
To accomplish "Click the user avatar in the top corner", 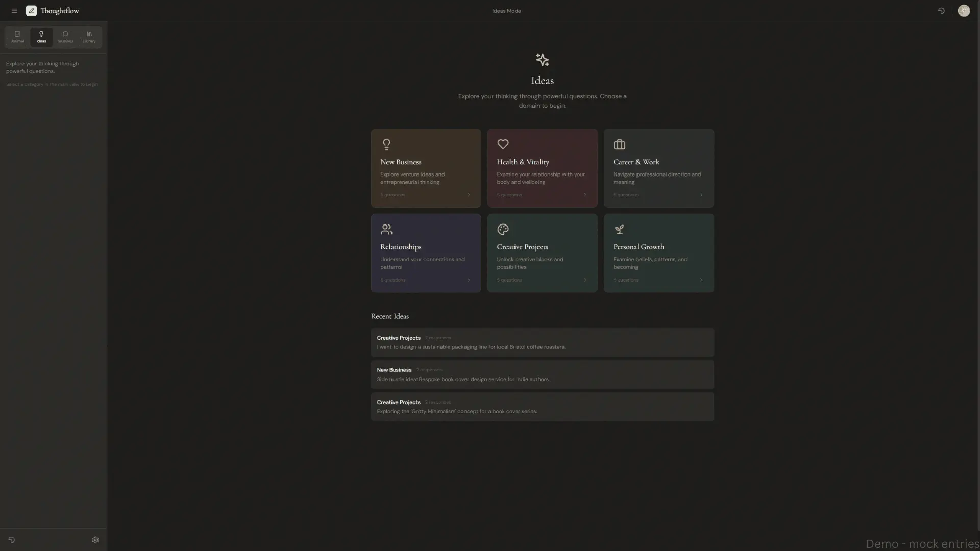I will [964, 10].
